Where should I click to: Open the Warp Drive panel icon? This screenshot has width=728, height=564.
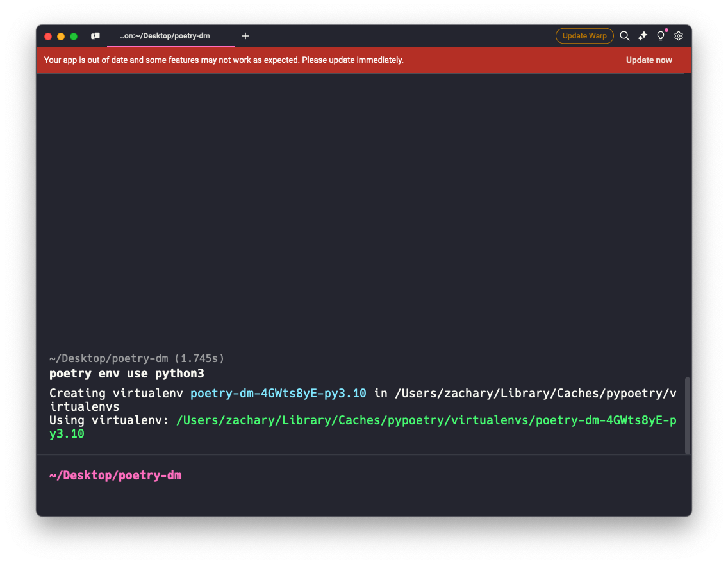(x=95, y=36)
